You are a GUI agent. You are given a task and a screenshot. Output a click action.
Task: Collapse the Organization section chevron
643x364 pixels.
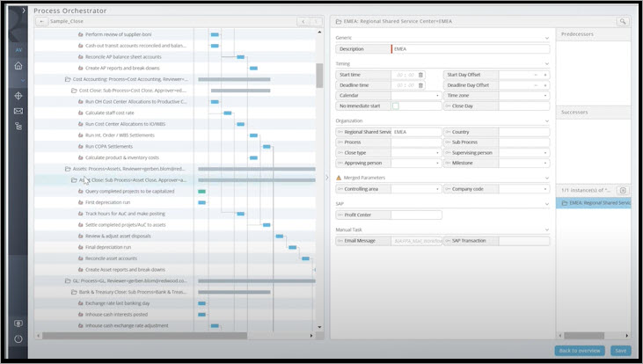tap(546, 121)
